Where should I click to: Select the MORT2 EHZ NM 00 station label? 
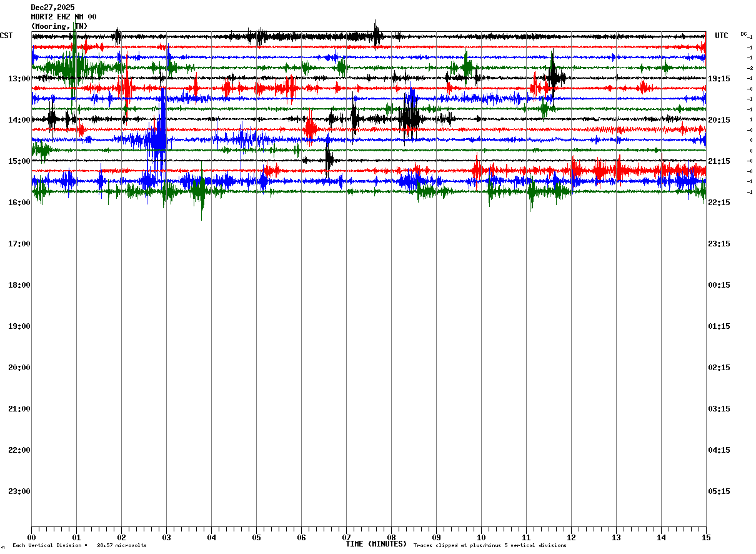(64, 17)
